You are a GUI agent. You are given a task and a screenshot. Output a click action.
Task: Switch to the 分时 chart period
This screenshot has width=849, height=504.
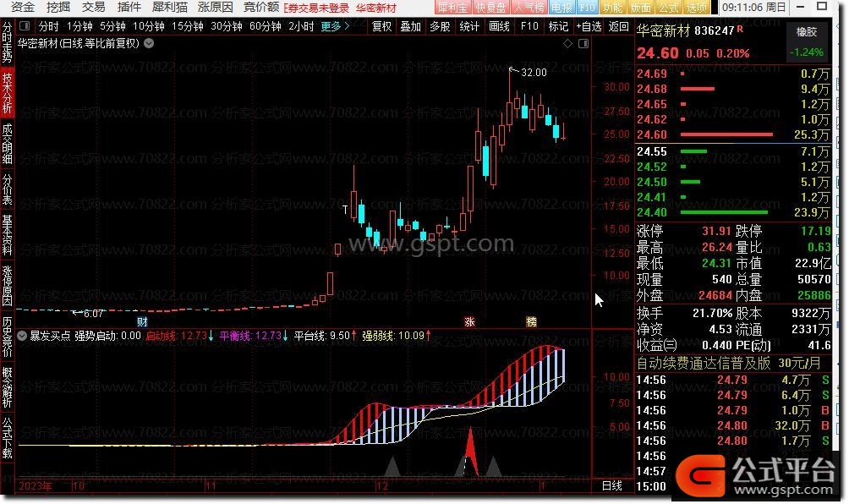pyautogui.click(x=48, y=26)
